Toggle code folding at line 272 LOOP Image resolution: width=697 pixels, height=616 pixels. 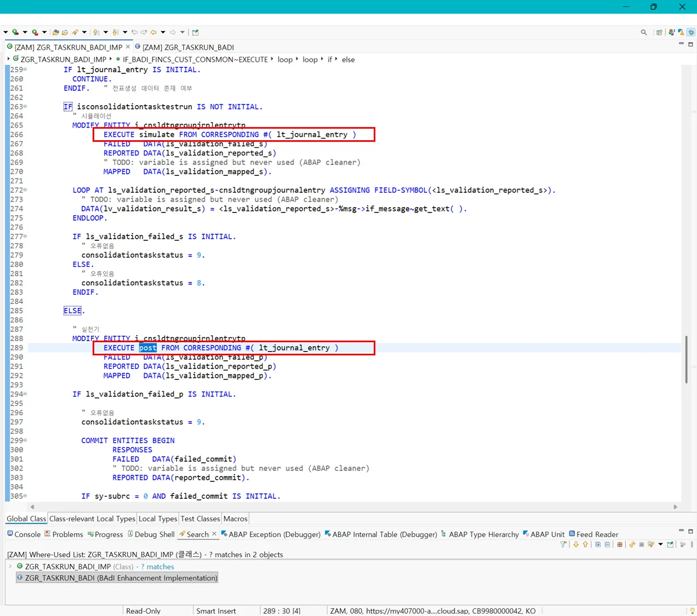[x=25, y=190]
